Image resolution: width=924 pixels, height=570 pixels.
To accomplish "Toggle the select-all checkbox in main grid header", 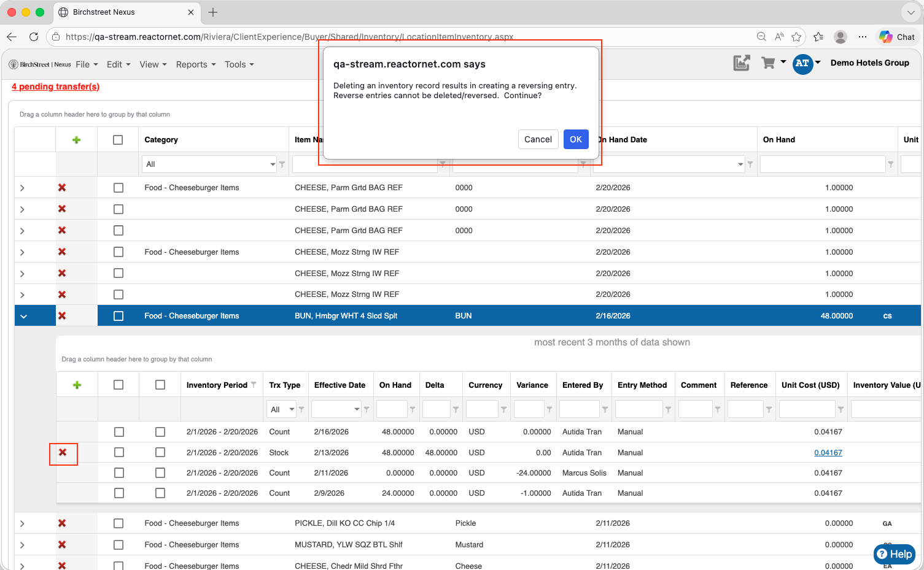I will click(x=118, y=140).
